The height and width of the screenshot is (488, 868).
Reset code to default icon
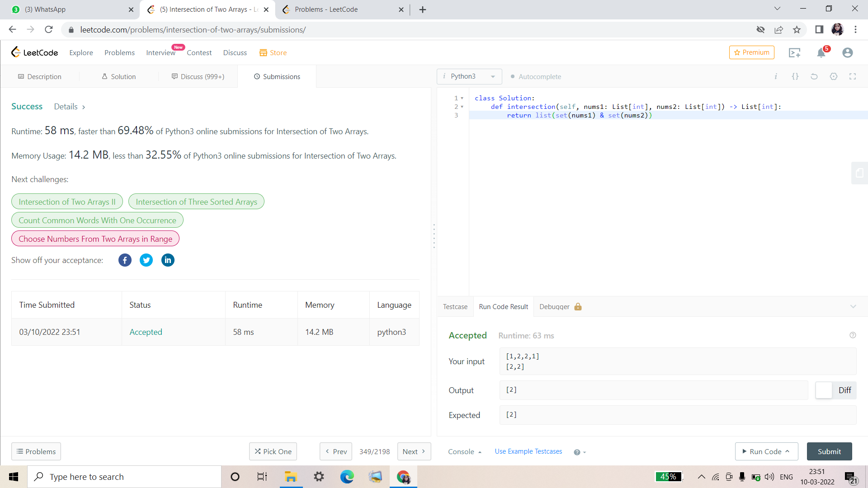(x=814, y=76)
